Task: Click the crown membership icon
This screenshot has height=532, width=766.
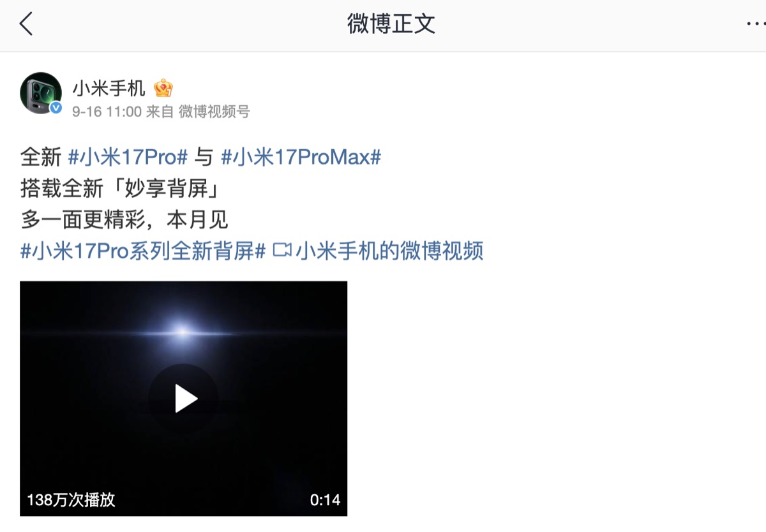Action: [x=163, y=88]
